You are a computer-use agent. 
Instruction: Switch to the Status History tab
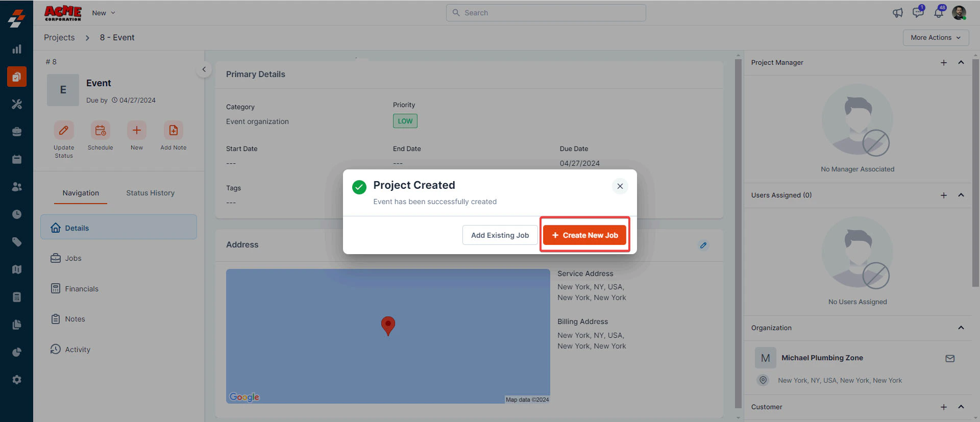tap(151, 193)
